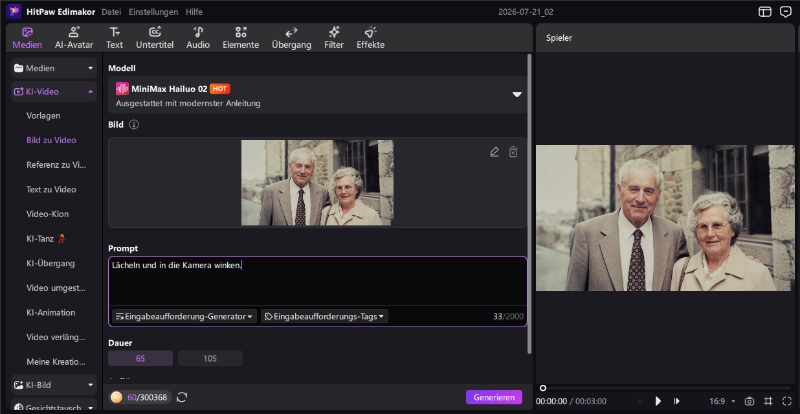The image size is (800, 414).
Task: Open the Einstellungen menu
Action: [x=153, y=12]
